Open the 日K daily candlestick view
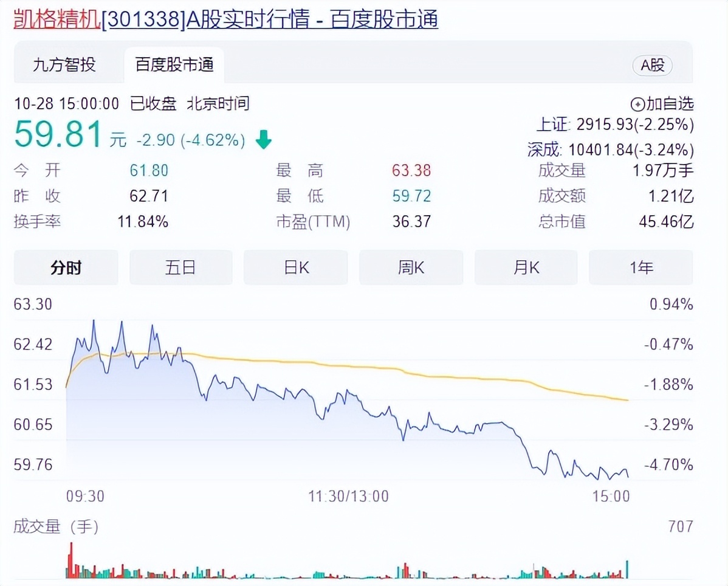Screen dimensions: 728x586 (x=295, y=267)
